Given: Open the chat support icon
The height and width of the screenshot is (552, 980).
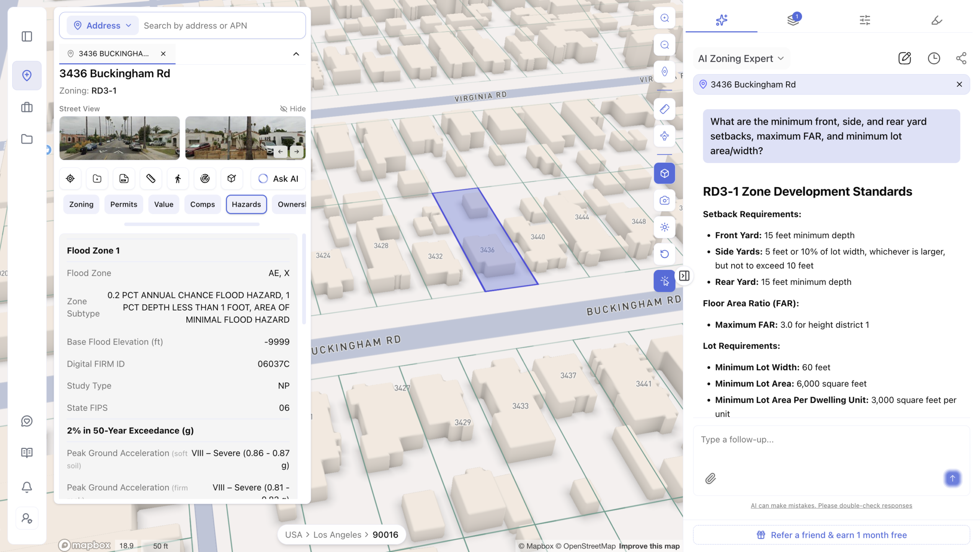Looking at the screenshot, I should tap(27, 421).
